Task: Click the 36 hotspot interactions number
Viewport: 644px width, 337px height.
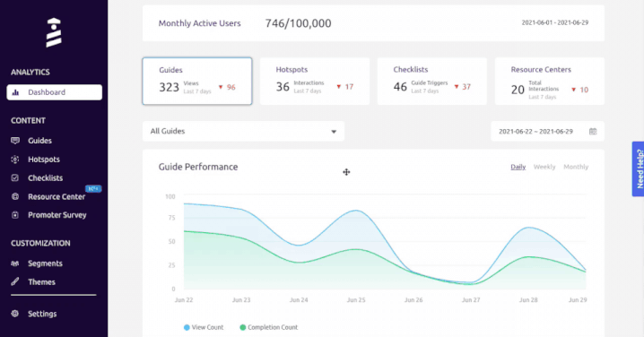Action: [x=283, y=87]
